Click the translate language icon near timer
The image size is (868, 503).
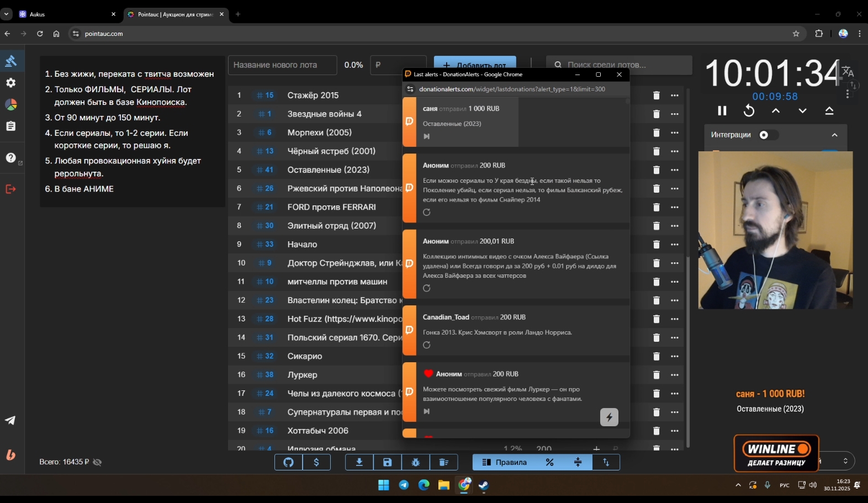point(848,71)
